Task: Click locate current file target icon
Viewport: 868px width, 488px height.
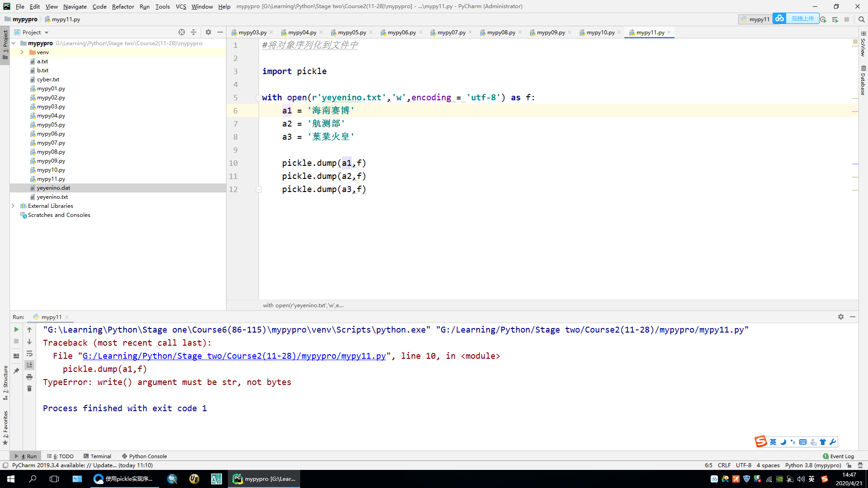Action: click(x=182, y=32)
